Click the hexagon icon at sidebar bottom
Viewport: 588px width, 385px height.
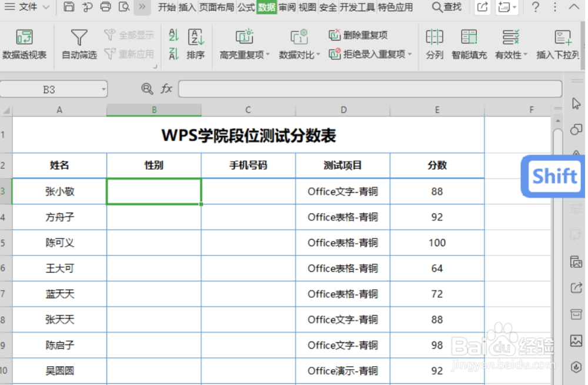coord(576,367)
